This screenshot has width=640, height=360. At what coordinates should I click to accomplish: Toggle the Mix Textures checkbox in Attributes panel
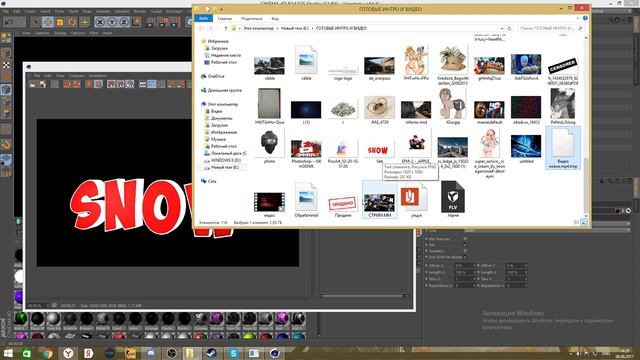coord(465,239)
